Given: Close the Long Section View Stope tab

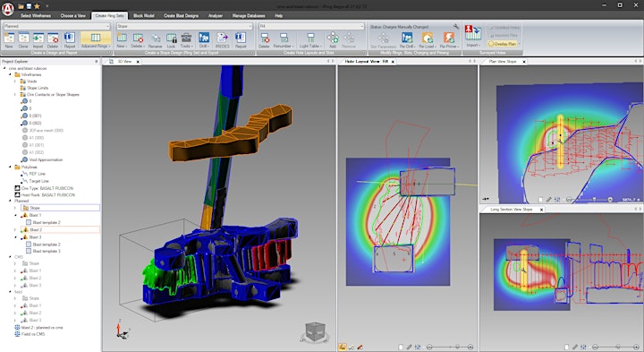Looking at the screenshot, I should tap(541, 210).
